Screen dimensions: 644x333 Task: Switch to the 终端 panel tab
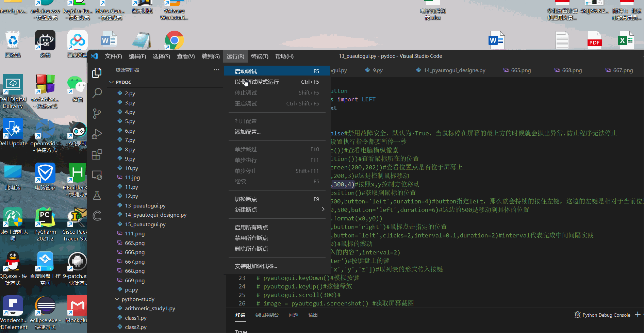(240, 315)
